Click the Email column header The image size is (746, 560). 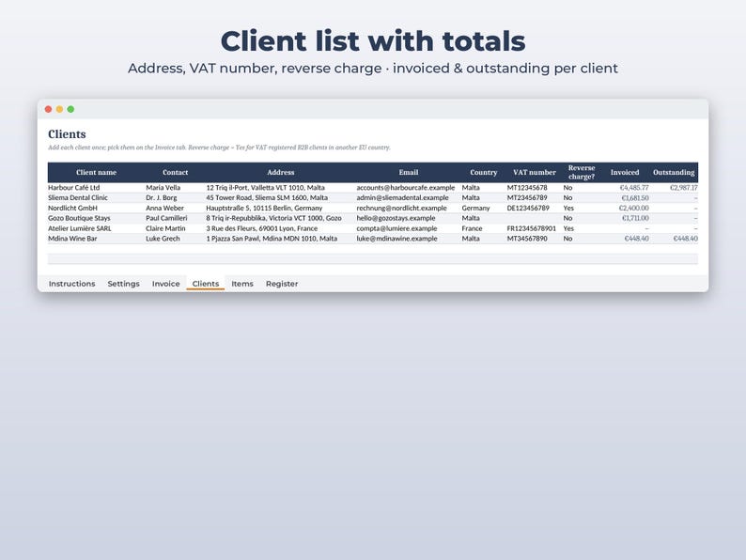click(409, 172)
